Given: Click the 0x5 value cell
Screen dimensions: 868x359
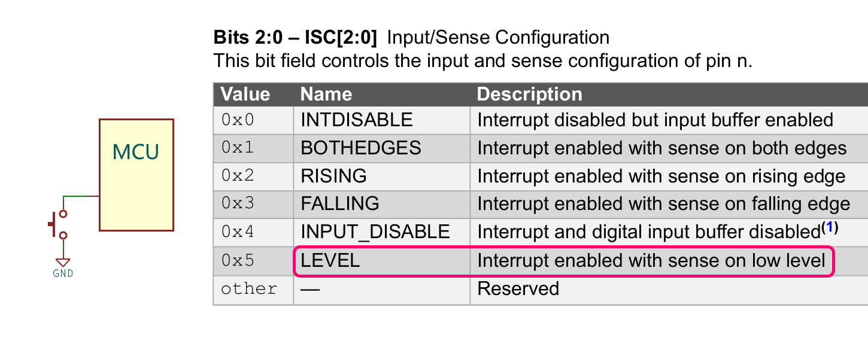Looking at the screenshot, I should click(x=238, y=261).
